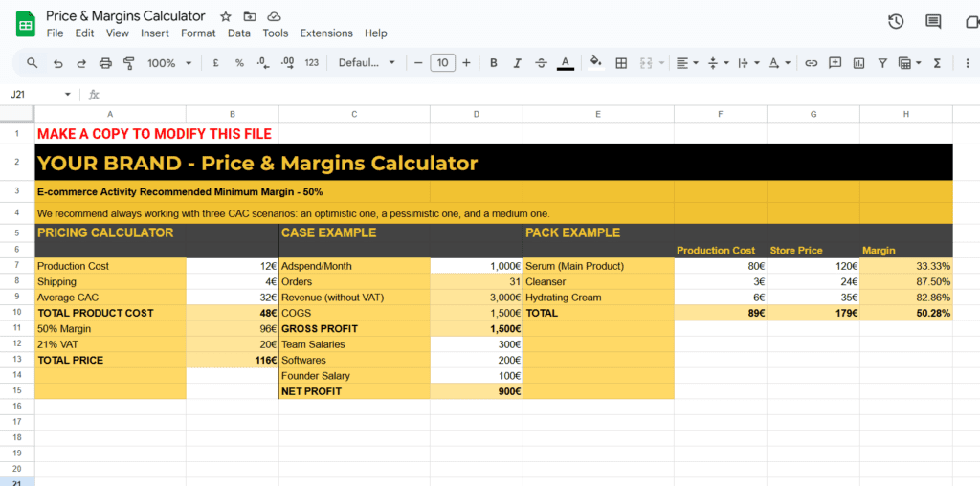980x486 pixels.
Task: Select the paint format tool
Action: coord(129,63)
